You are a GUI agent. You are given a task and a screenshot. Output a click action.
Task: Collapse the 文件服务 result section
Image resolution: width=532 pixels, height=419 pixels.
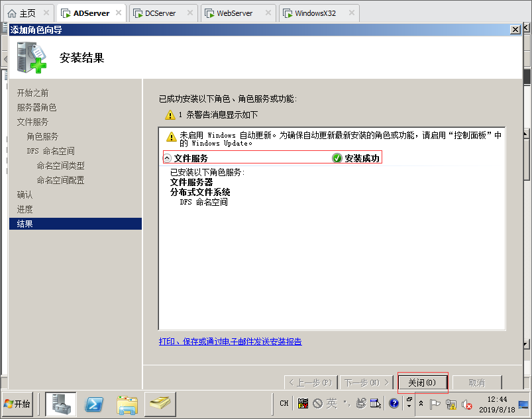(x=167, y=158)
